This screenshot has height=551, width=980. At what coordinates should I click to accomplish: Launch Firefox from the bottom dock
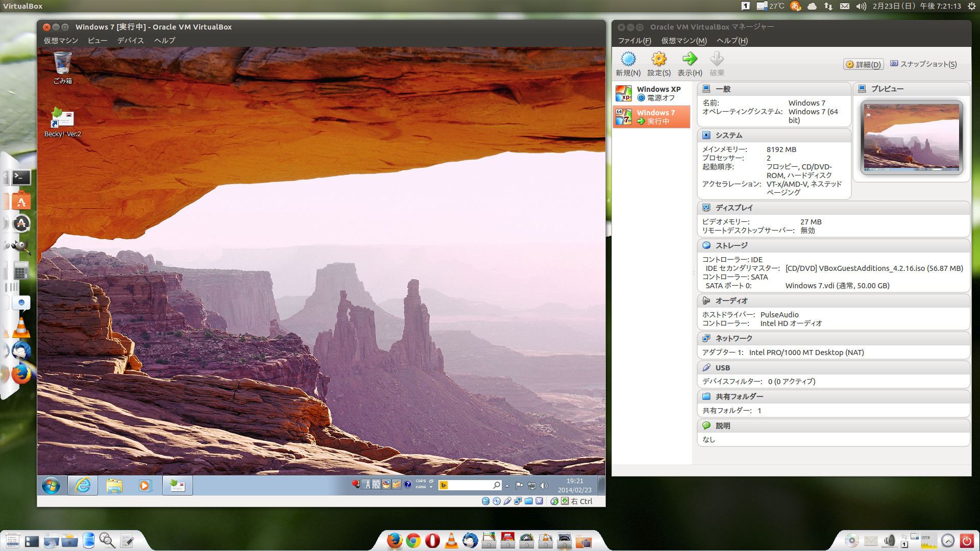click(394, 540)
